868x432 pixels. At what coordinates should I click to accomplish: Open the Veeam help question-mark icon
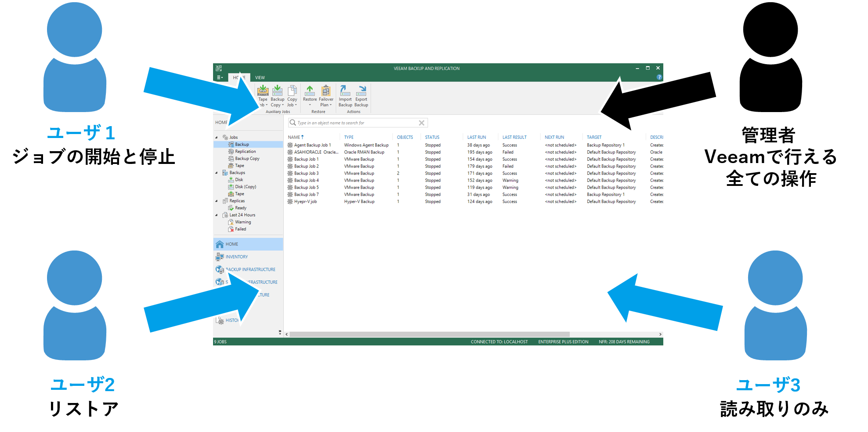click(659, 77)
